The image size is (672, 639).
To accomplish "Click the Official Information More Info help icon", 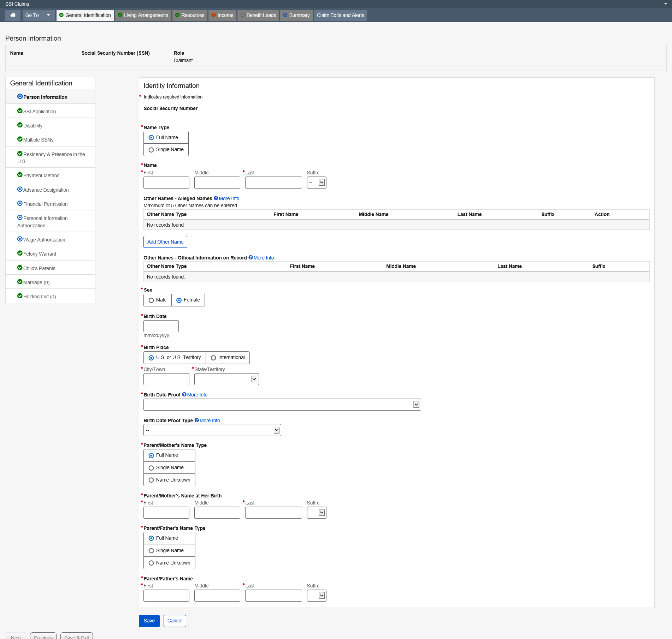I will coord(250,258).
